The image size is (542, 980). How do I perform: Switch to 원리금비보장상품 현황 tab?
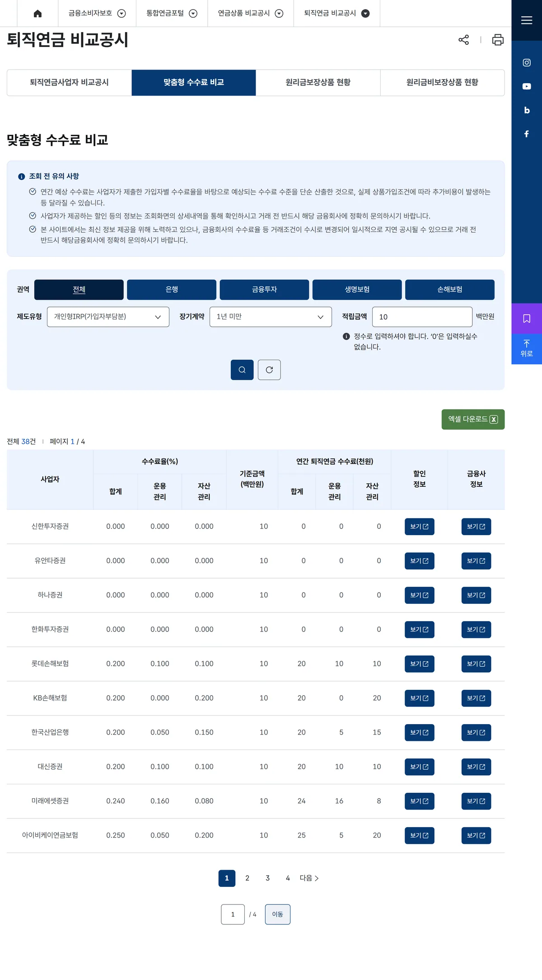click(442, 83)
